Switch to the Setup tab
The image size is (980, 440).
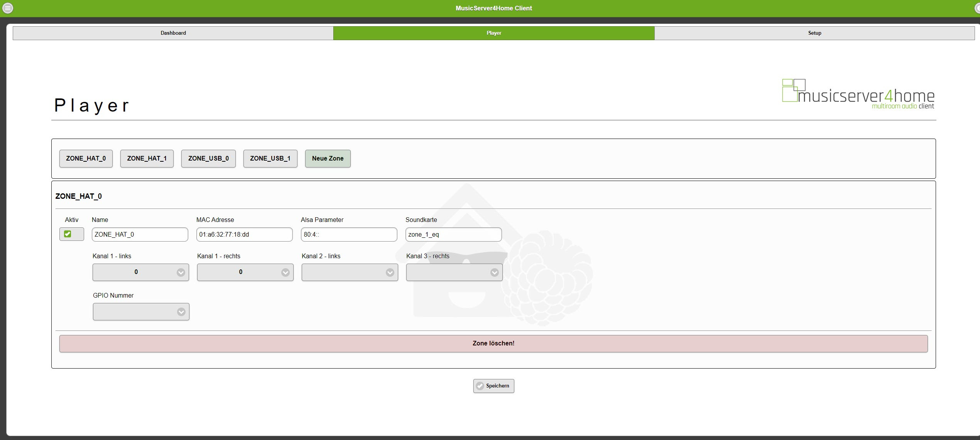814,33
